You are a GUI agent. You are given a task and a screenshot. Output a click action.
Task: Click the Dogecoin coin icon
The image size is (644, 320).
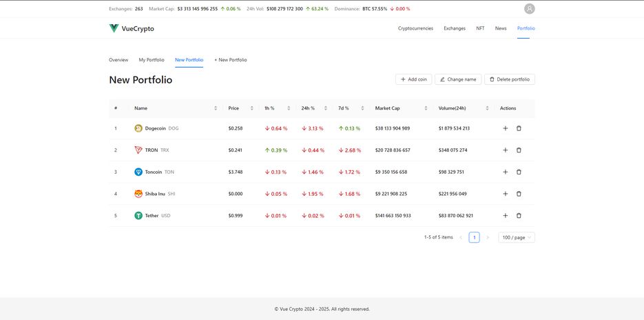pos(138,128)
